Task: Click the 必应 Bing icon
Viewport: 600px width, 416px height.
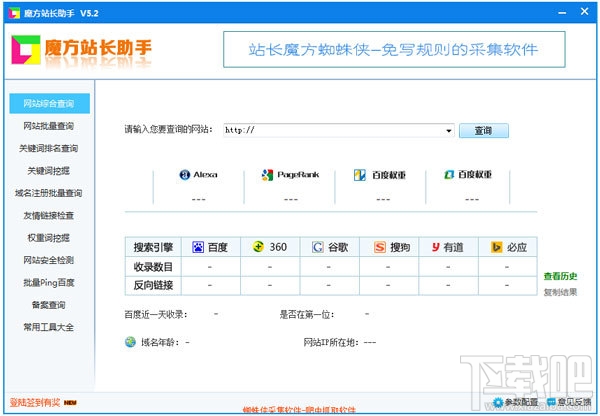Action: pyautogui.click(x=496, y=247)
